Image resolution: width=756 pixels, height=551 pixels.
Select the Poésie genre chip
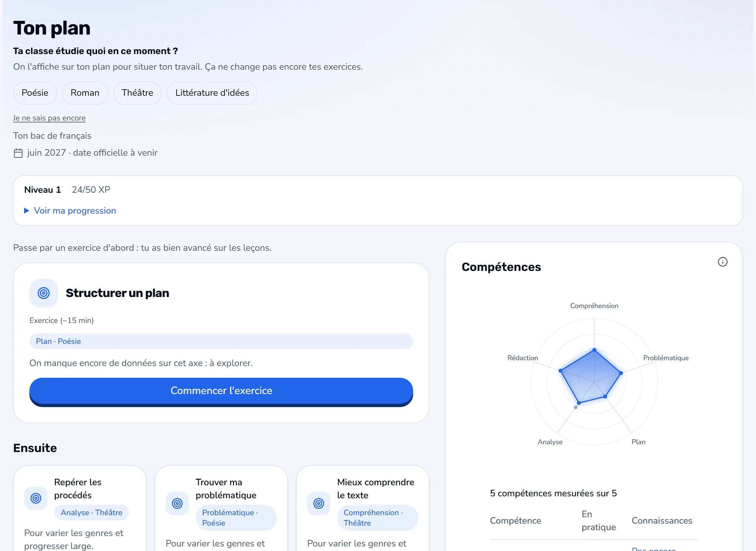point(35,93)
